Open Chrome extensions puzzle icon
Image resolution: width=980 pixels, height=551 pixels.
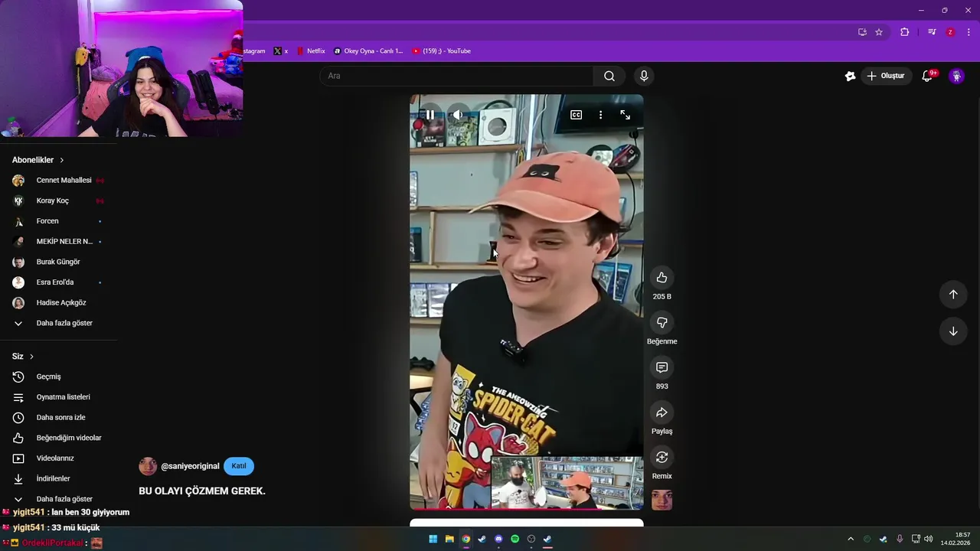(x=905, y=32)
